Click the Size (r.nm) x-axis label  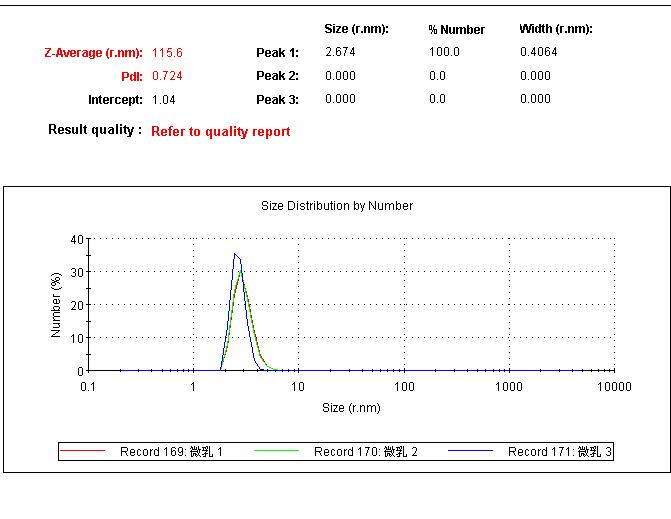(351, 408)
